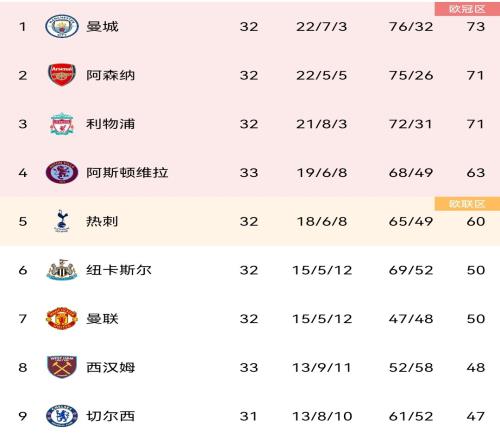Image resolution: width=500 pixels, height=440 pixels.
Task: Click the Manchester City club crest
Action: [x=62, y=26]
